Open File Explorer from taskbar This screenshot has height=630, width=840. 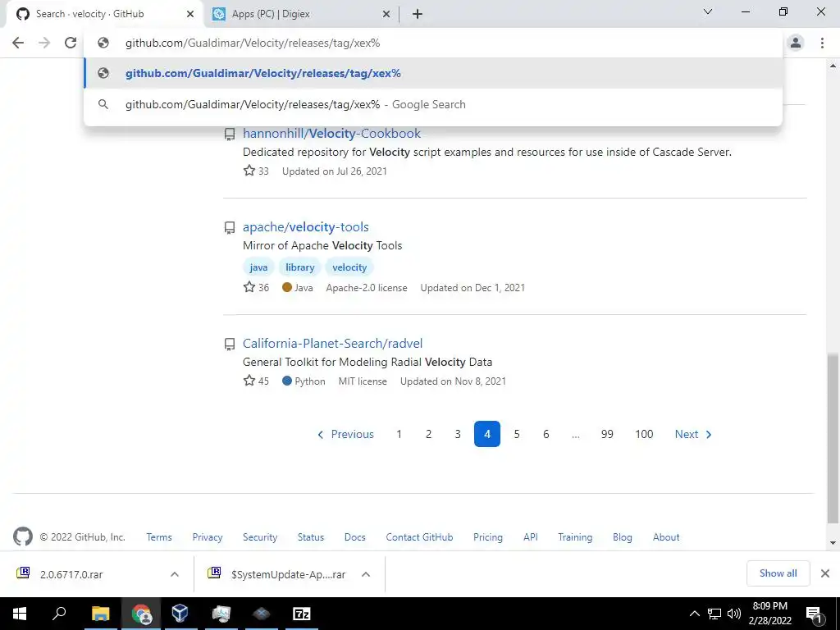coord(100,614)
